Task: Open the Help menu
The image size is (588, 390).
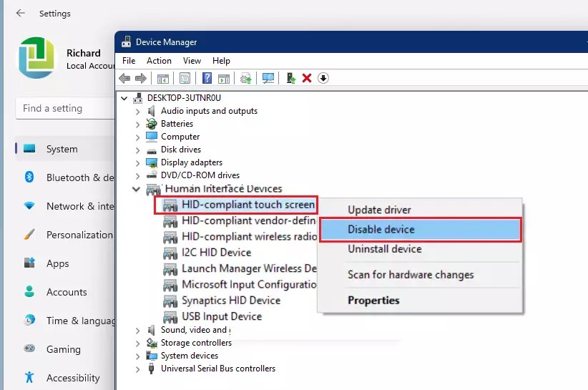Action: click(221, 60)
